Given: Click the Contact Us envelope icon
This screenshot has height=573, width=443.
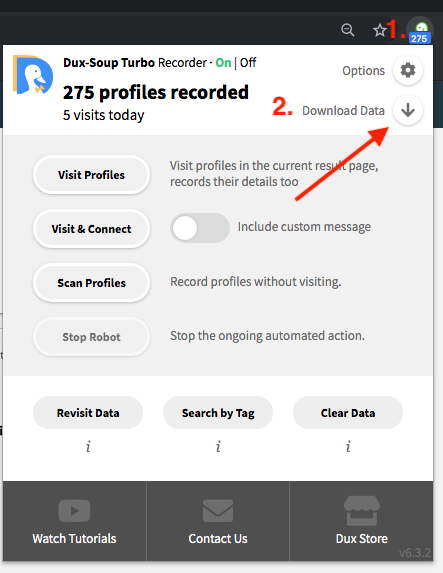Looking at the screenshot, I should [218, 511].
